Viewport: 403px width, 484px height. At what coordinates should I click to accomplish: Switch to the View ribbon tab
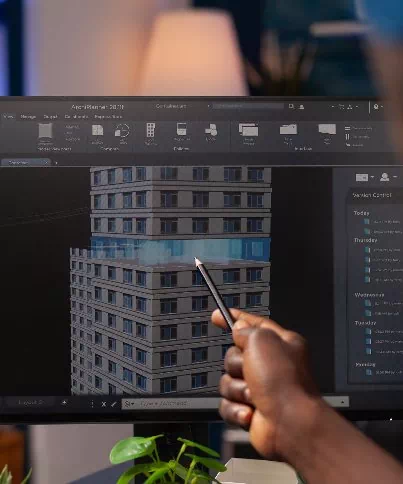[x=8, y=117]
